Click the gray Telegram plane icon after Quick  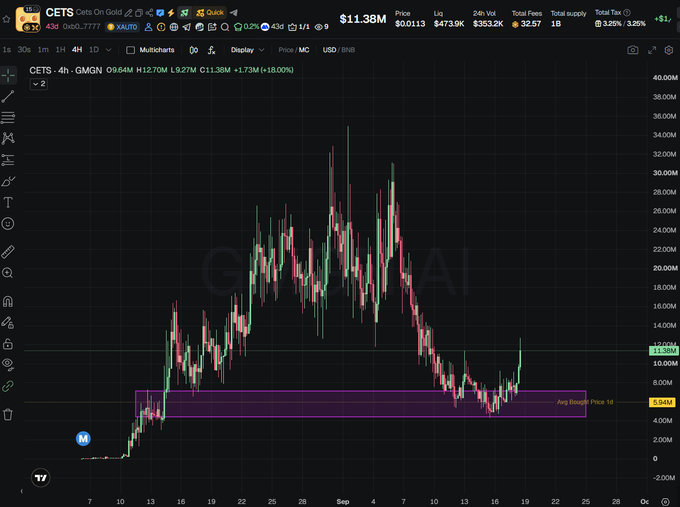coord(234,13)
